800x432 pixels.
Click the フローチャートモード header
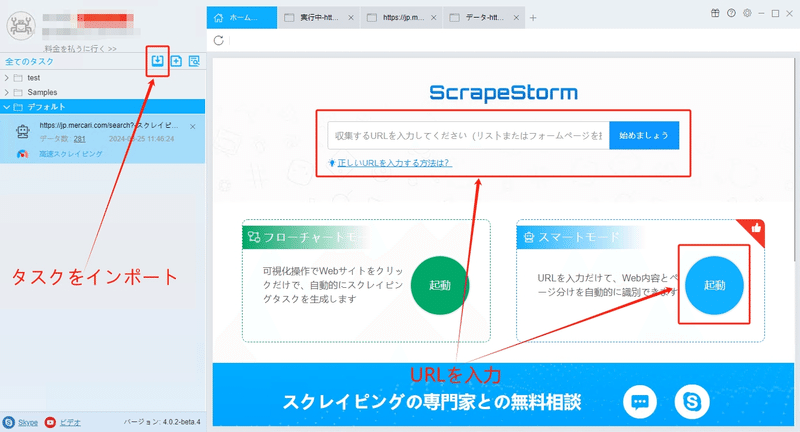coord(308,237)
